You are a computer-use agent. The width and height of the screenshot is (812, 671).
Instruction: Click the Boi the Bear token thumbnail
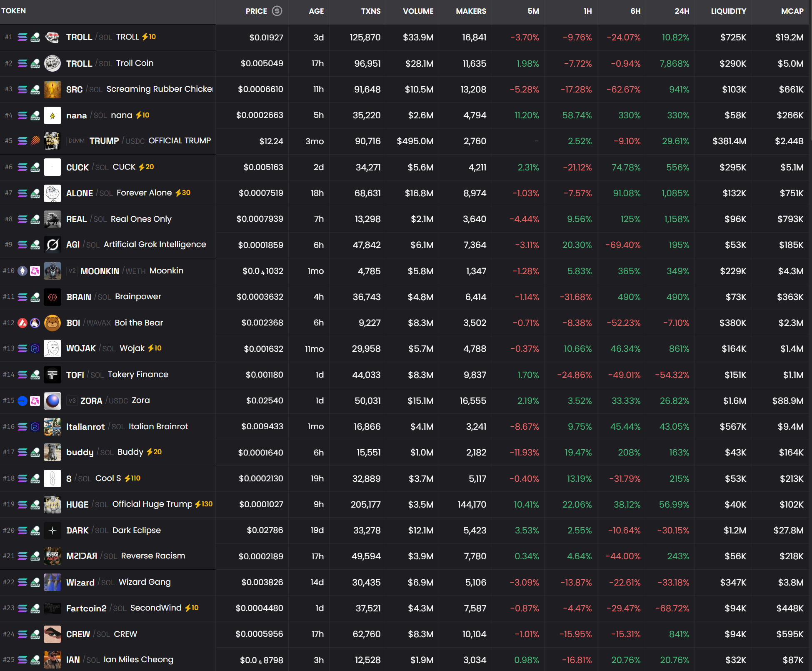click(x=52, y=323)
